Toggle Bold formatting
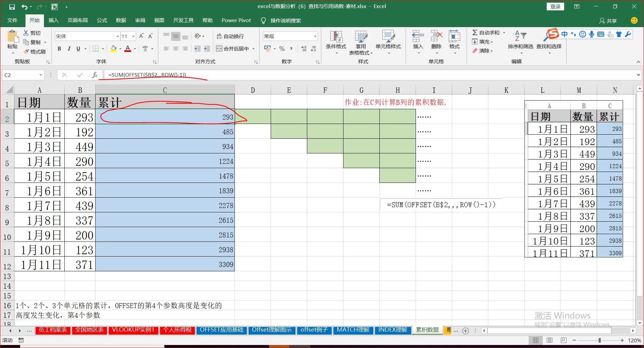Image resolution: width=644 pixels, height=348 pixels. [x=59, y=49]
